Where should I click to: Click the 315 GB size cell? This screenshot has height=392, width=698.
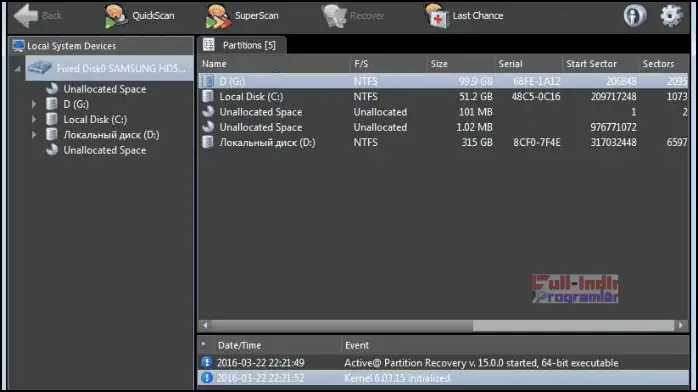(x=477, y=142)
